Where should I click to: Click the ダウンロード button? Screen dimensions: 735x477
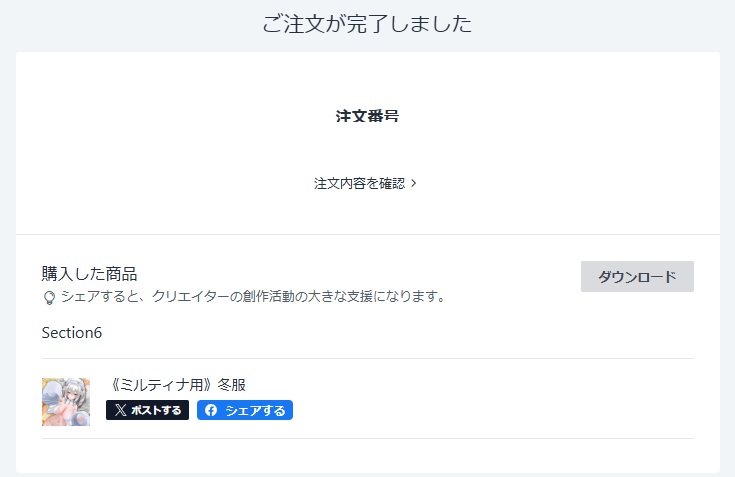(637, 277)
